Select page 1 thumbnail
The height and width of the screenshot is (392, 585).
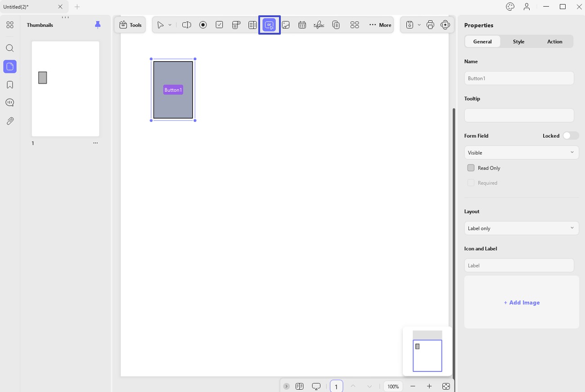(x=65, y=89)
